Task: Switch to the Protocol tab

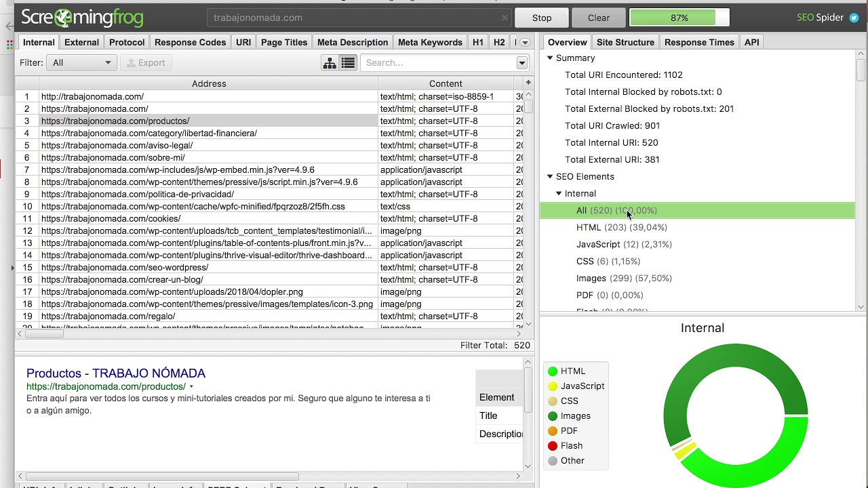Action: point(127,42)
